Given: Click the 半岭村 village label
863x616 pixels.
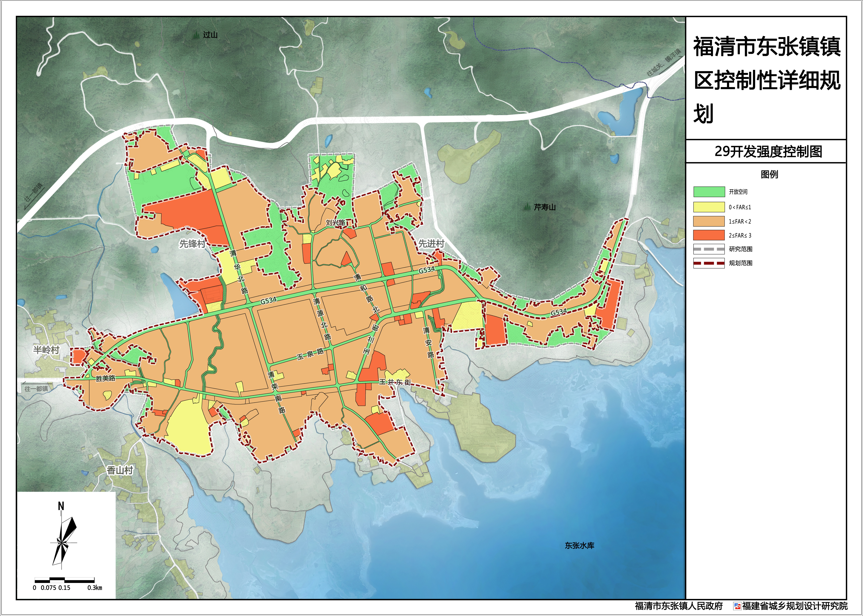Looking at the screenshot, I should click(x=46, y=350).
